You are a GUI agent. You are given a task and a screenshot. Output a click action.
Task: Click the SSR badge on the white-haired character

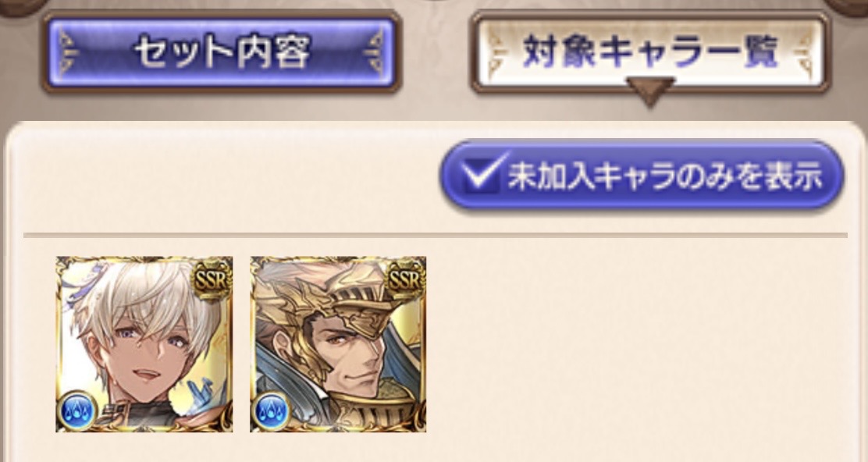212,281
